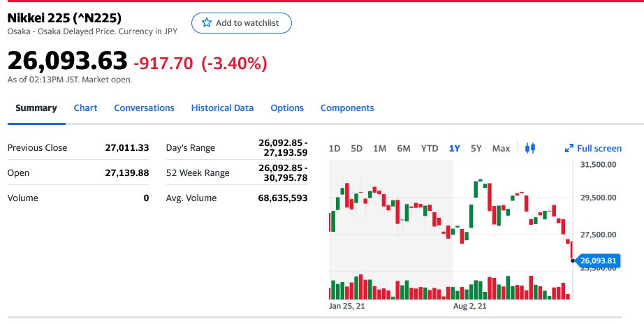The image size is (644, 324).
Task: Select the 1Y chart range
Action: click(x=454, y=148)
